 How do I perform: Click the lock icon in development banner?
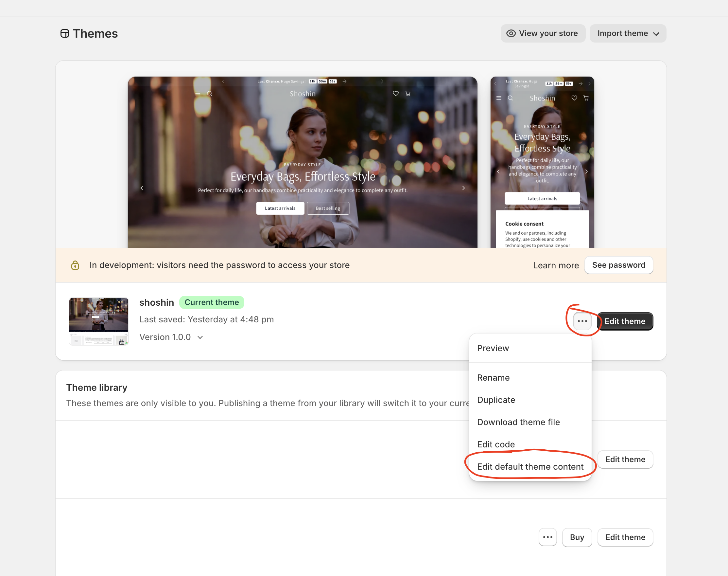click(75, 265)
